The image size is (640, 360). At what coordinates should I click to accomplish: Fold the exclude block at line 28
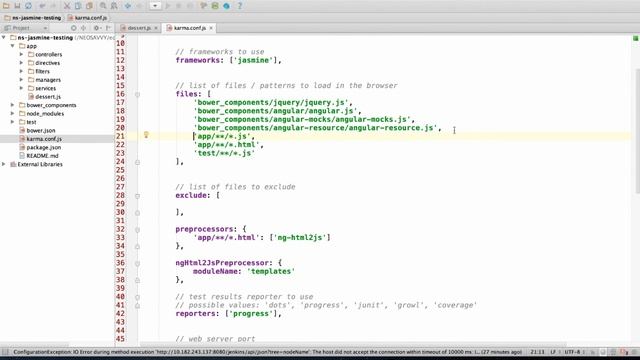click(138, 196)
